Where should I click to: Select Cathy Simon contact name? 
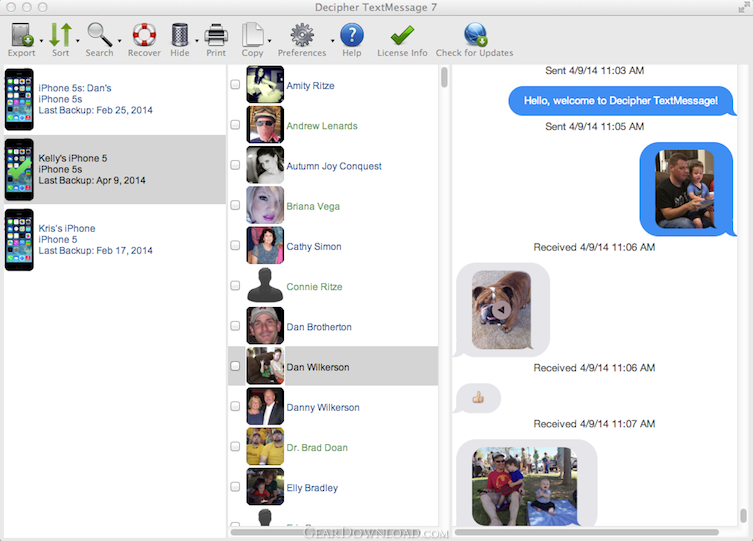tap(314, 246)
